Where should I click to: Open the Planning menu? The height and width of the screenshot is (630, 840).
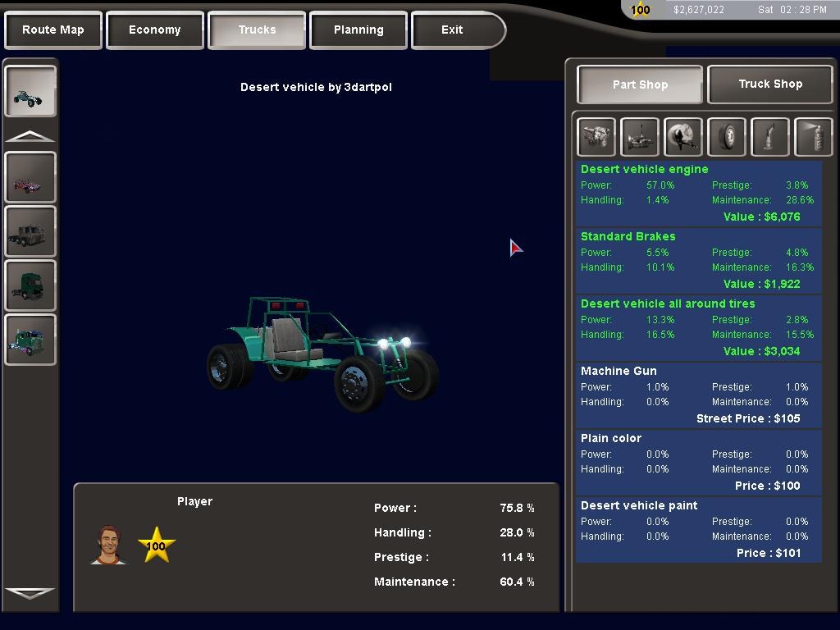(358, 30)
